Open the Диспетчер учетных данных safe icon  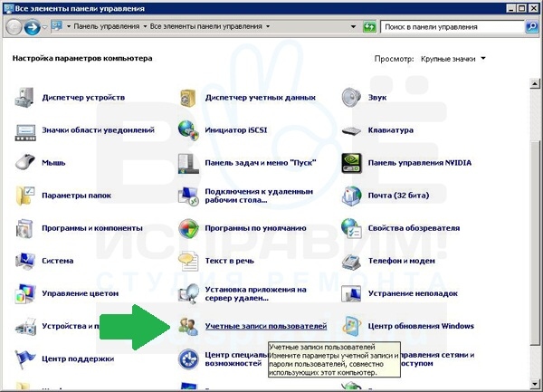click(188, 98)
